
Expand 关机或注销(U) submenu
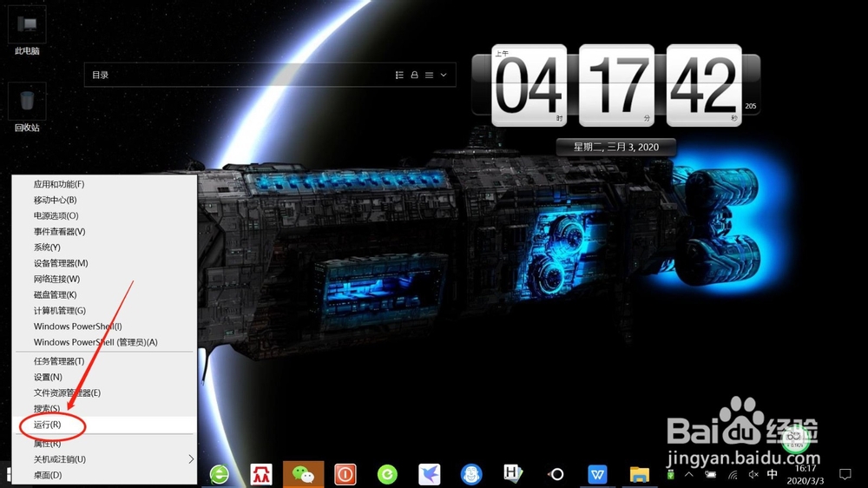[x=104, y=459]
